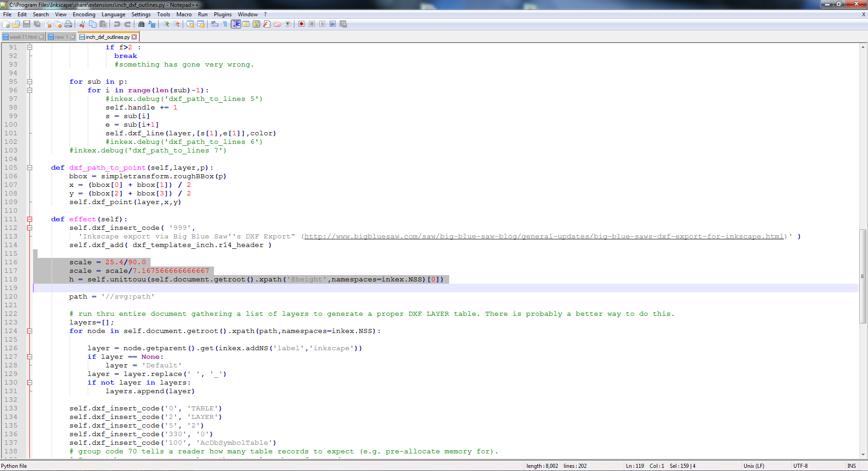868x471 pixels.
Task: Open the Function List icon
Action: [267, 24]
